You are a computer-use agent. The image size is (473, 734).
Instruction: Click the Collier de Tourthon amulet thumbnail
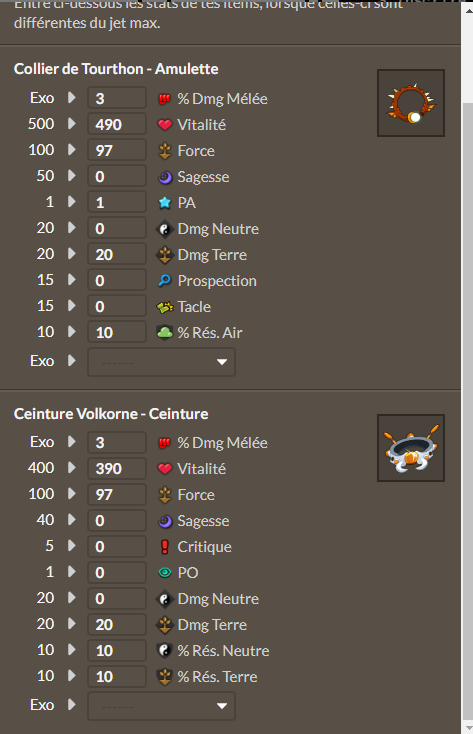(x=411, y=103)
